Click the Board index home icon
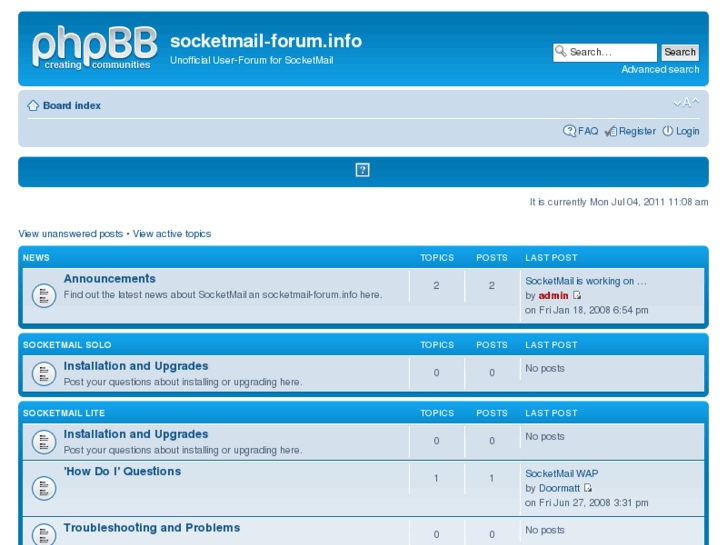The height and width of the screenshot is (545, 727). pyautogui.click(x=32, y=106)
